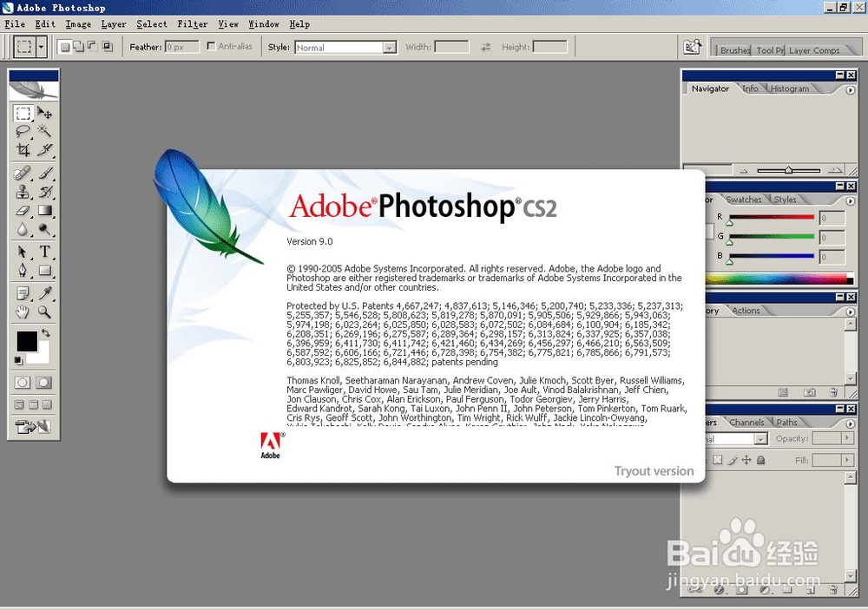Select the Notes tool
Screen dimensions: 868x610
(23, 292)
